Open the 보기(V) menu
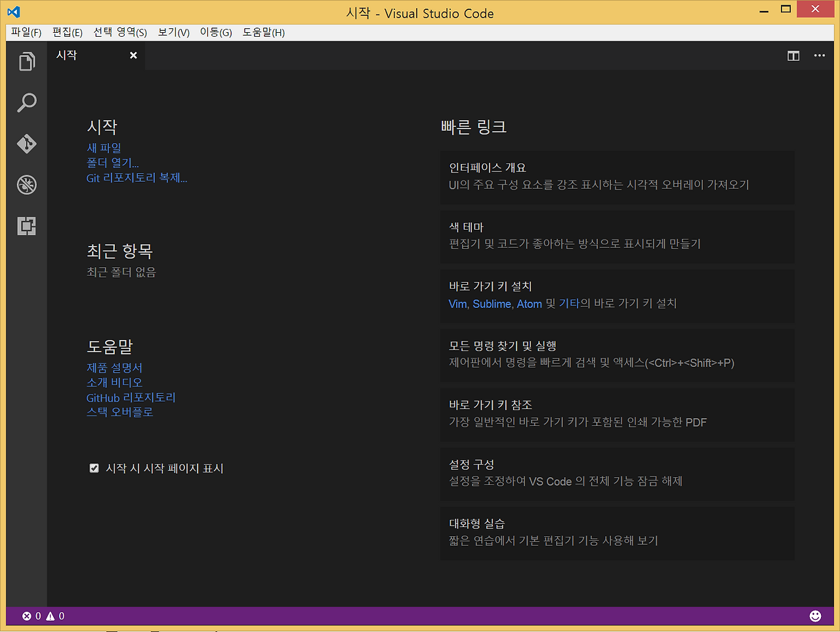This screenshot has width=840, height=632. click(x=174, y=32)
